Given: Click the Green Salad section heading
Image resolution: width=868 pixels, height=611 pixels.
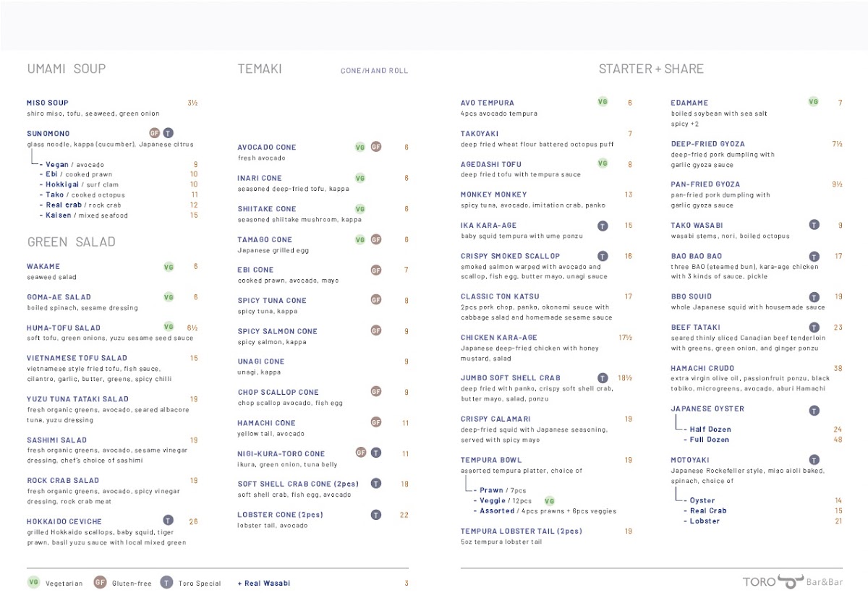Looking at the screenshot, I should click(x=71, y=242).
